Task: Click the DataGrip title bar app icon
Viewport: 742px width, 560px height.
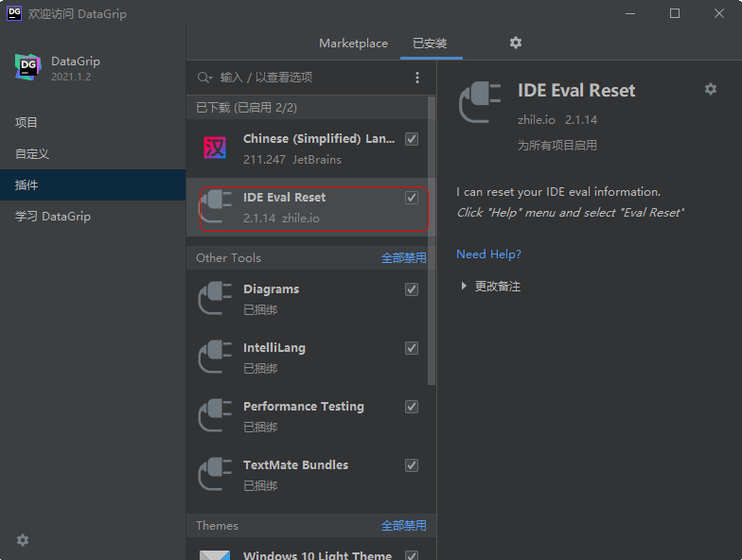Action: (x=14, y=13)
